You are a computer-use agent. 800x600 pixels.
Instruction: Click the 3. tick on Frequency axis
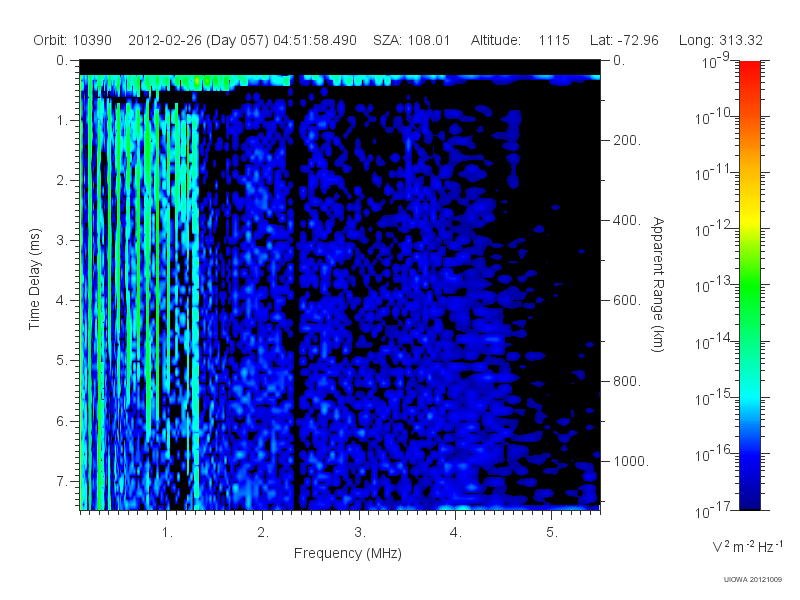pyautogui.click(x=360, y=533)
